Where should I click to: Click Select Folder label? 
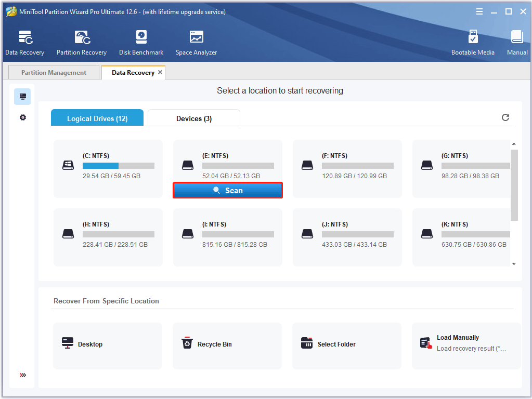(x=336, y=344)
